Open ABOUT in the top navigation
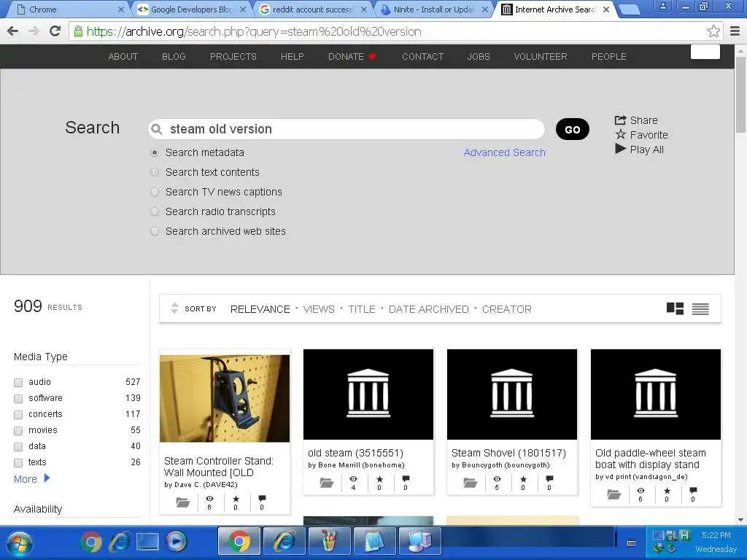The image size is (747, 560). click(x=123, y=57)
